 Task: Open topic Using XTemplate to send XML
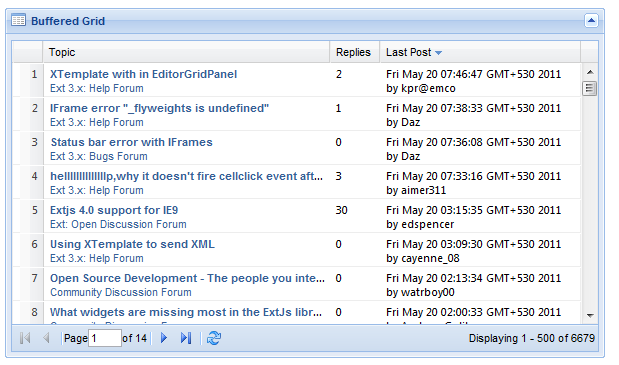[x=132, y=244]
